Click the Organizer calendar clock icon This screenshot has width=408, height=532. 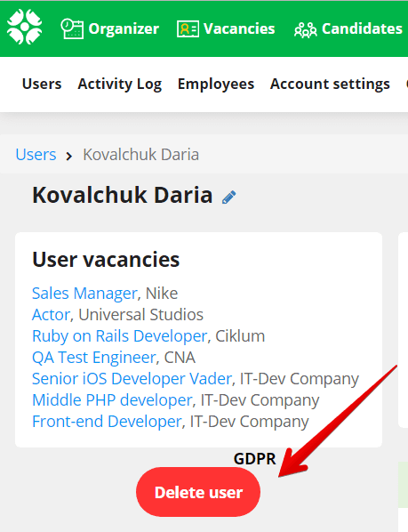[72, 28]
